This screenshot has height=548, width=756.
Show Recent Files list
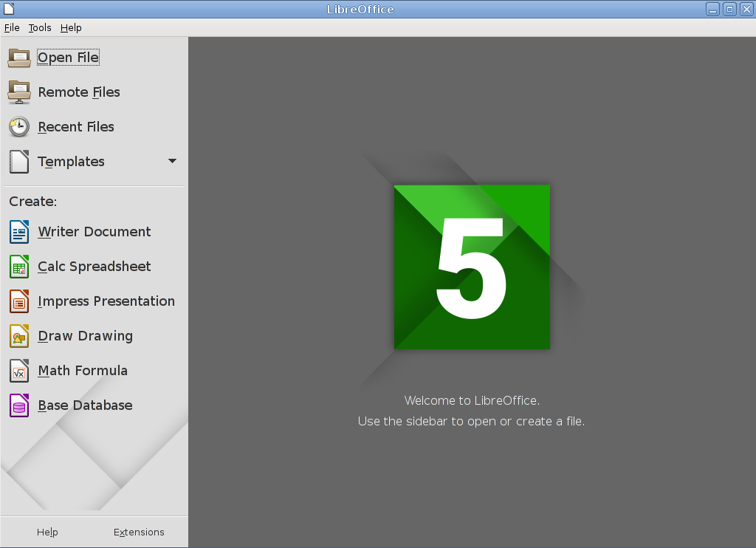(76, 127)
